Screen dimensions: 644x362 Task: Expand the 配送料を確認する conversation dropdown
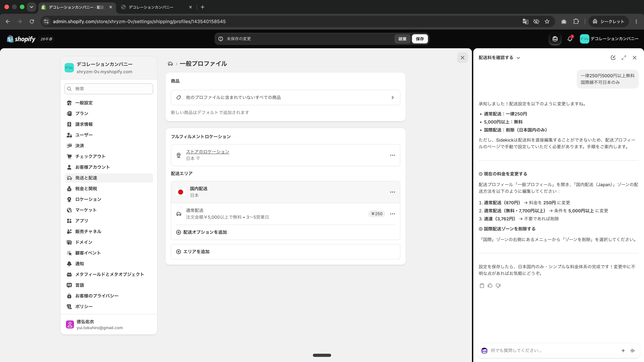coord(518,58)
